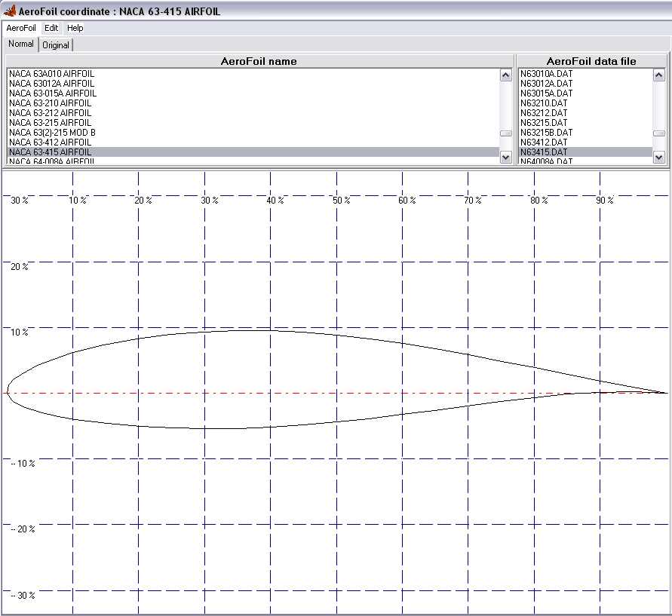Select NACA 63(2)-215 MOD B airfoil
The height and width of the screenshot is (616, 672).
pyautogui.click(x=52, y=133)
